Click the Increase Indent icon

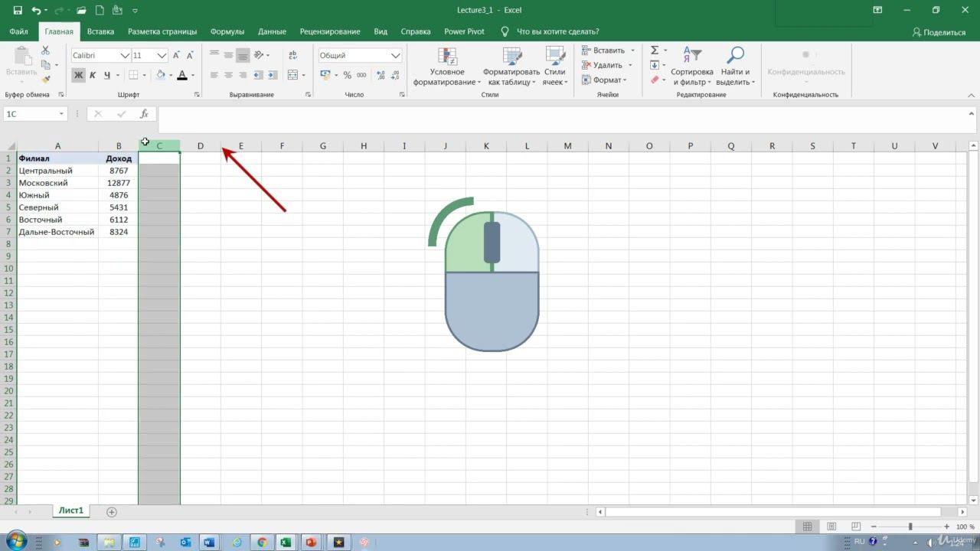(271, 75)
